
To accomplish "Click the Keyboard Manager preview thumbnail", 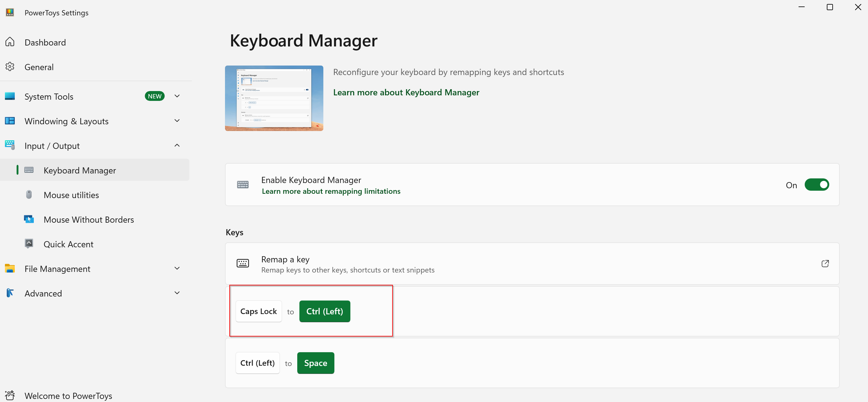I will [274, 98].
